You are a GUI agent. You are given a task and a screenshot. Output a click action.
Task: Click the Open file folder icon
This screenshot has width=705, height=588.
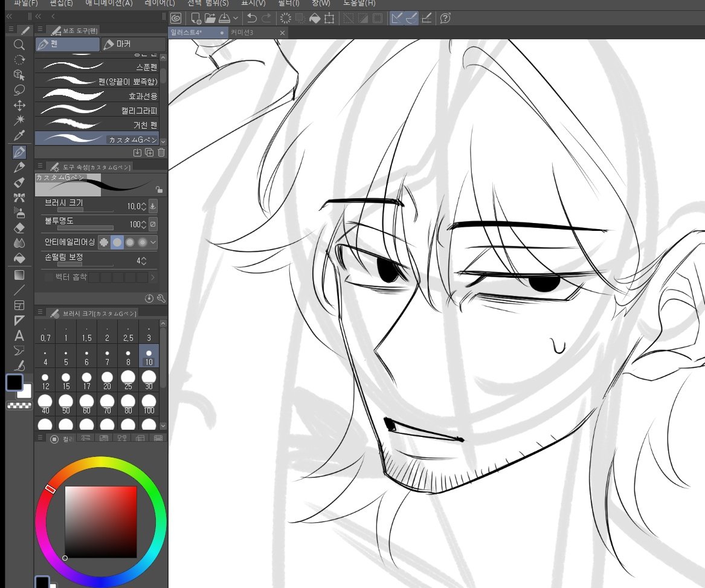(210, 18)
